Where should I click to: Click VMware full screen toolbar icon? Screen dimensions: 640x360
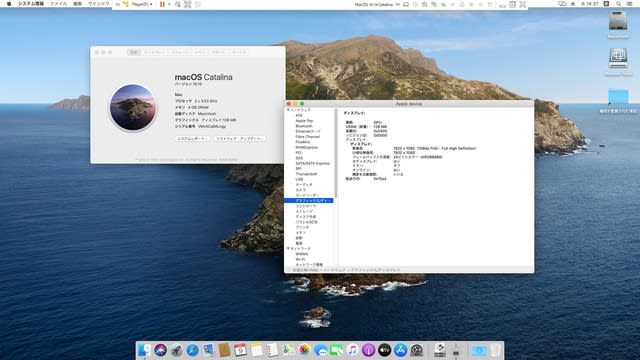187,4
